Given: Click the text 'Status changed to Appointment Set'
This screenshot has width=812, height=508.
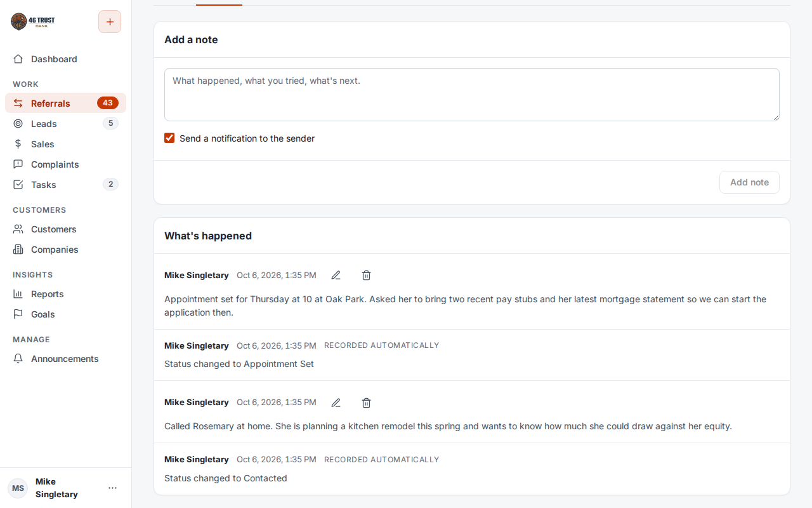Looking at the screenshot, I should 239,364.
